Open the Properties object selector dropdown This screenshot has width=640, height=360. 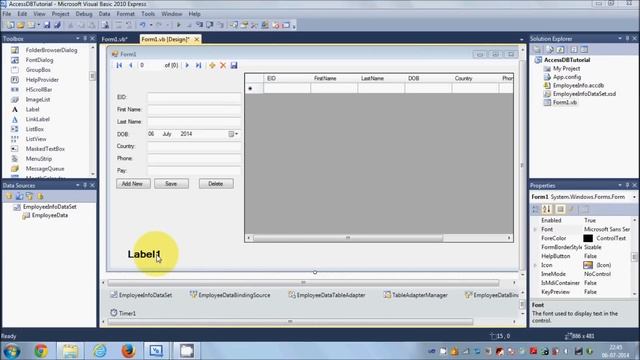634,197
